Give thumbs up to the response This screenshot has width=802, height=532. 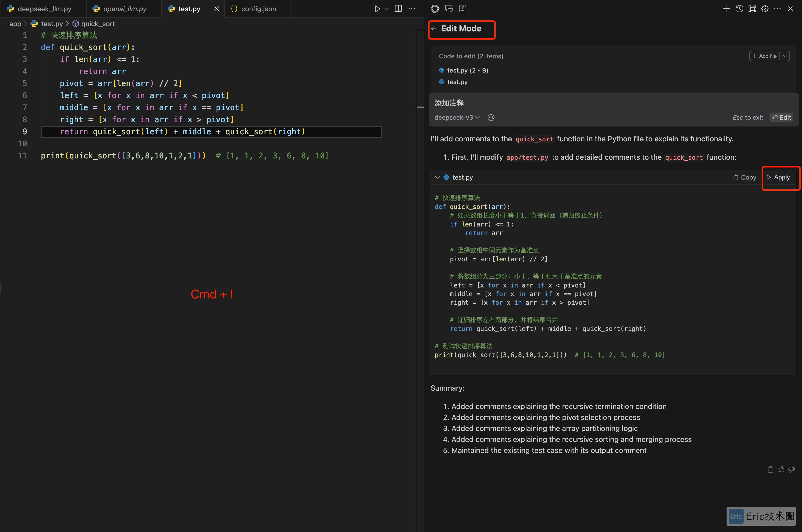tap(781, 470)
